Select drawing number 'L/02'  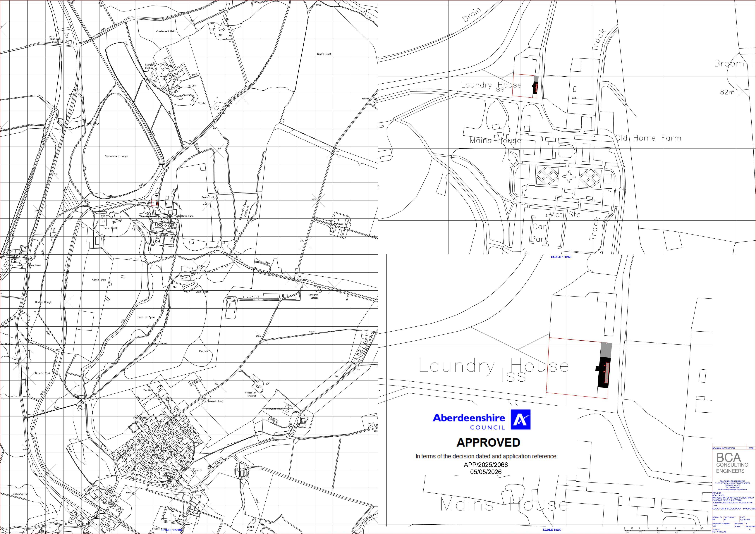coord(714,526)
